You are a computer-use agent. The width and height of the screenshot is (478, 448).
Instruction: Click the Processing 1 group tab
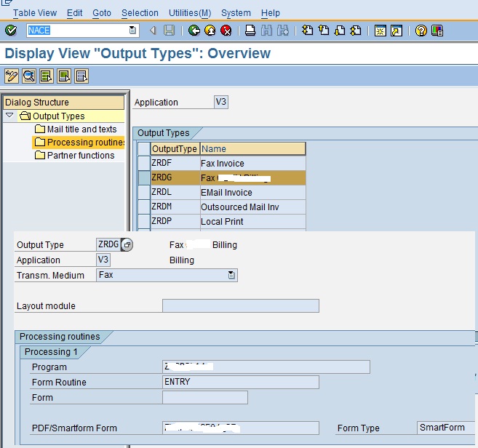pos(51,352)
